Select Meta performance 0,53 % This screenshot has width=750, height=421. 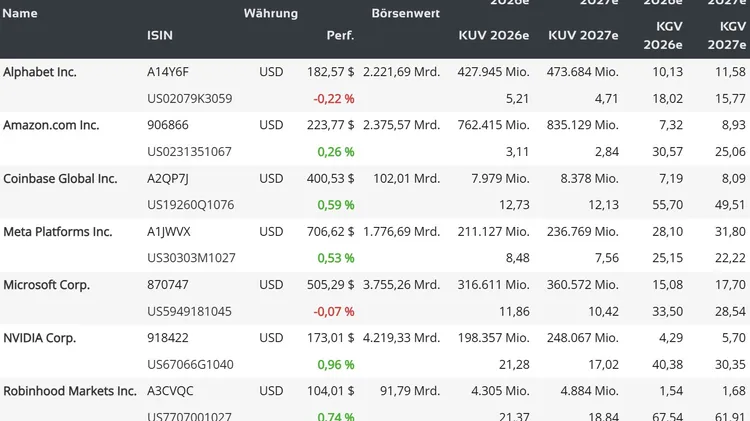coord(336,258)
